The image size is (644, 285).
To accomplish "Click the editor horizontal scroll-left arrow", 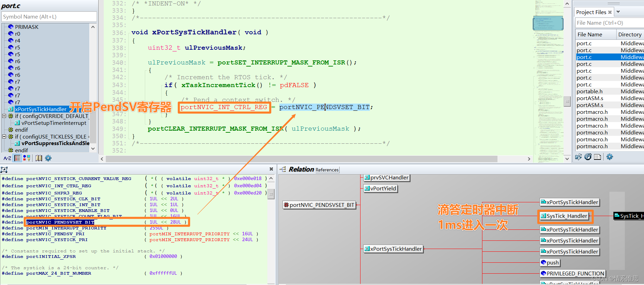I will [102, 159].
